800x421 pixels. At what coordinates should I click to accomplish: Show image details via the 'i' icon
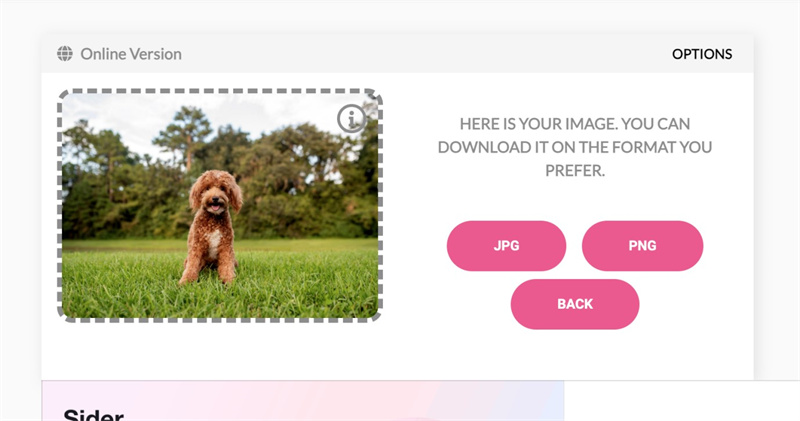click(352, 119)
